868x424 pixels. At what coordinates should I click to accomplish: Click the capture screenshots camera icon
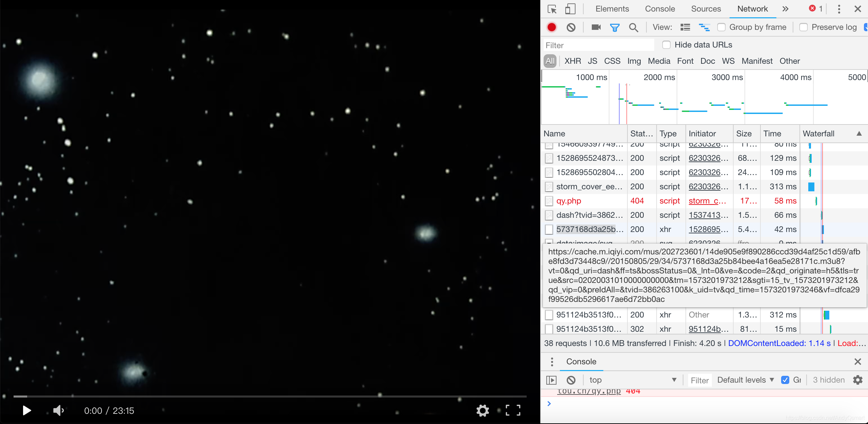(596, 27)
